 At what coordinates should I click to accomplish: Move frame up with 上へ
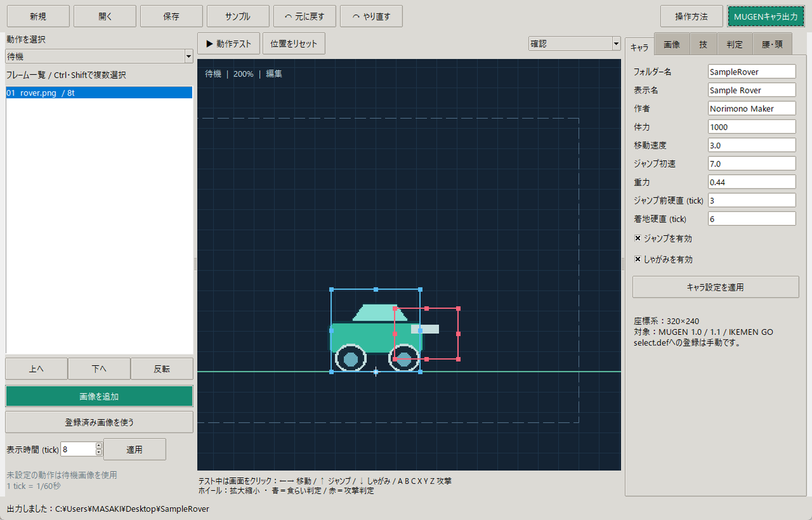37,369
